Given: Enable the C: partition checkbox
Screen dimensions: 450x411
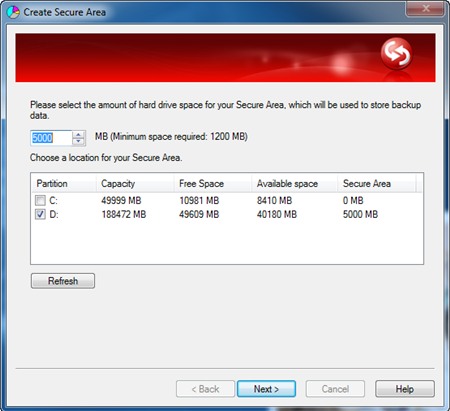Looking at the screenshot, I should (x=40, y=200).
